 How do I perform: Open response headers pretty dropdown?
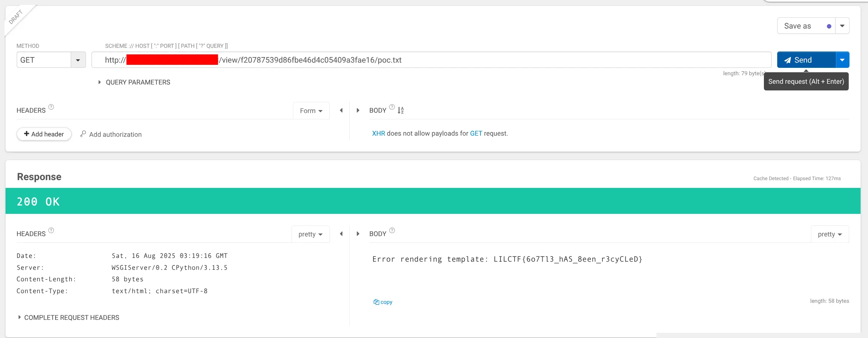pyautogui.click(x=310, y=234)
